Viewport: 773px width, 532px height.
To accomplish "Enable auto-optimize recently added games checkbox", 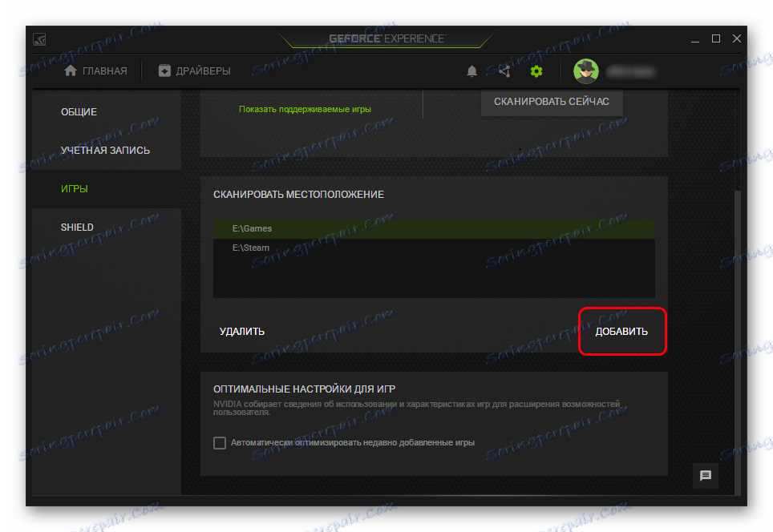I will pos(220,443).
